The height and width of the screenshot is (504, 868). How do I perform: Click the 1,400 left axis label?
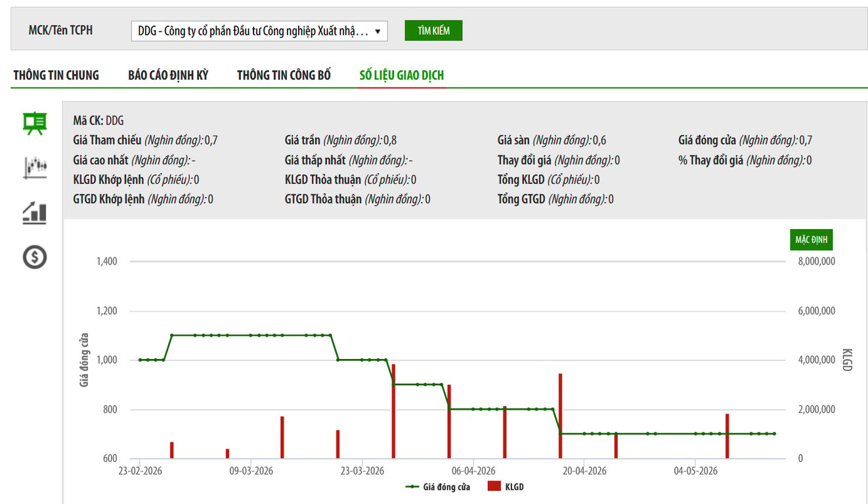click(106, 261)
